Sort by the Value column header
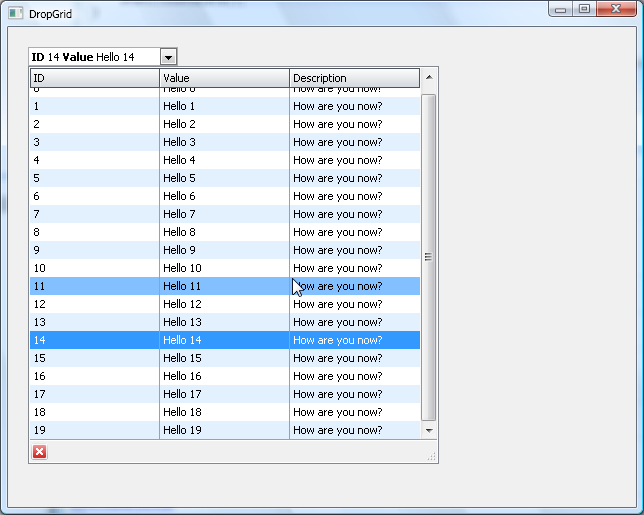 224,78
